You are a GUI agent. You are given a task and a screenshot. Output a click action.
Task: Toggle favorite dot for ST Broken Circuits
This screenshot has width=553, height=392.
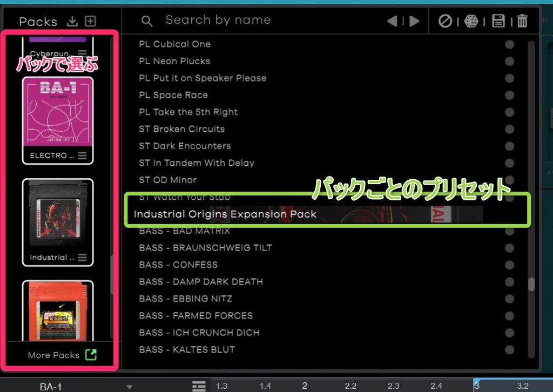(509, 129)
